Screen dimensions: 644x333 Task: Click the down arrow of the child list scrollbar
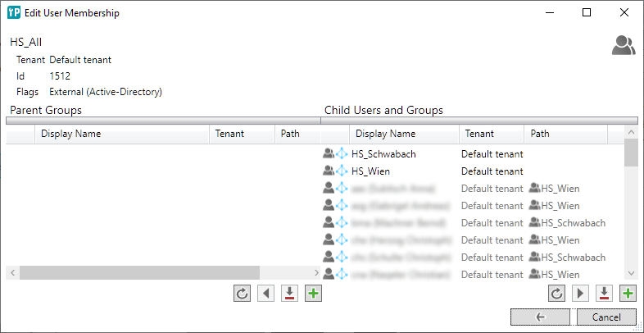pyautogui.click(x=631, y=273)
